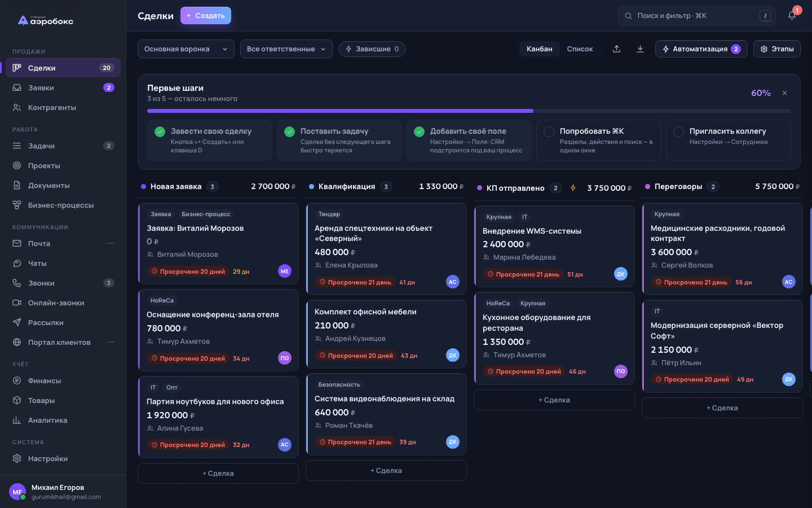The height and width of the screenshot is (508, 812).
Task: Click ДК avatar on Модернизация серверной card
Action: 789,379
